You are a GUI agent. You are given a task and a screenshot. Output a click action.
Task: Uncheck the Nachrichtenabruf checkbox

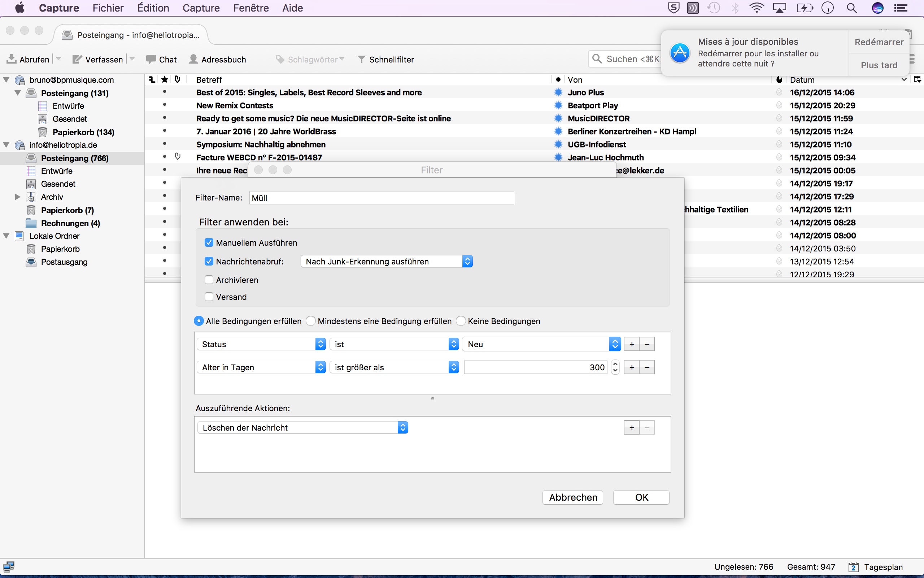[209, 261]
